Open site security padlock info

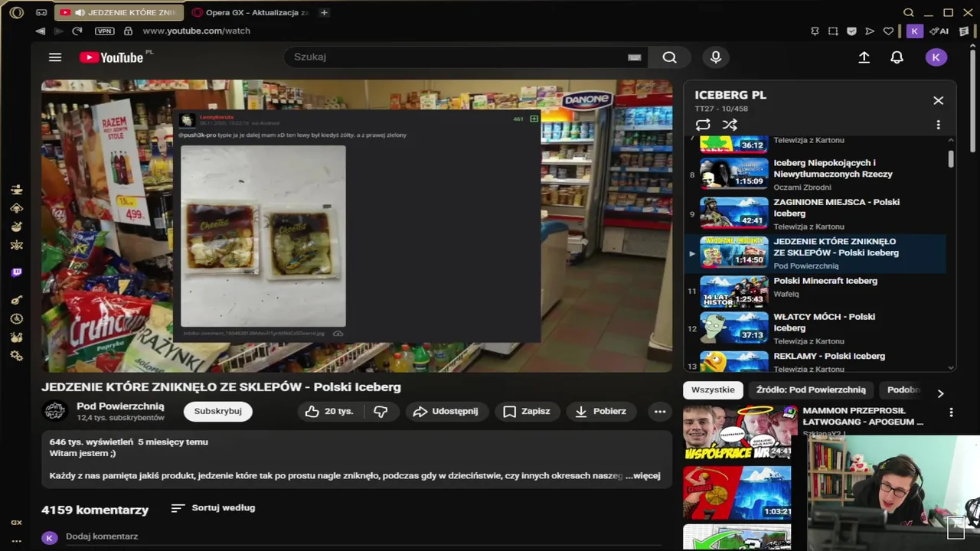[x=128, y=31]
